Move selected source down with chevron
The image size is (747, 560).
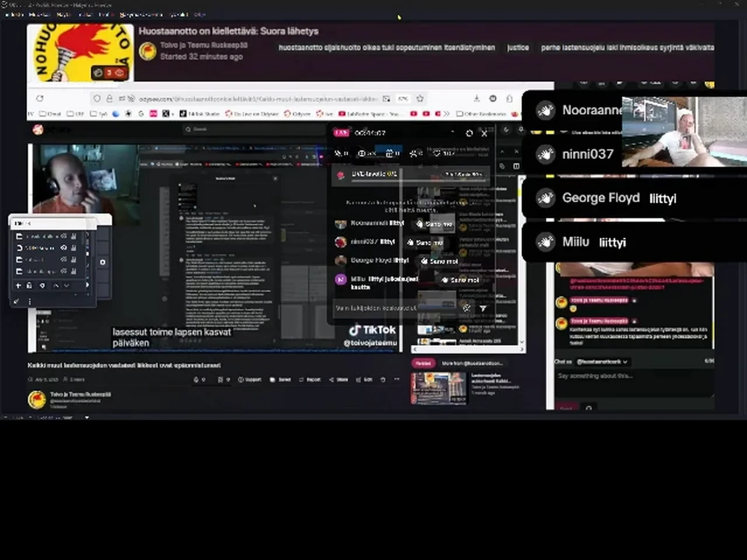[66, 285]
